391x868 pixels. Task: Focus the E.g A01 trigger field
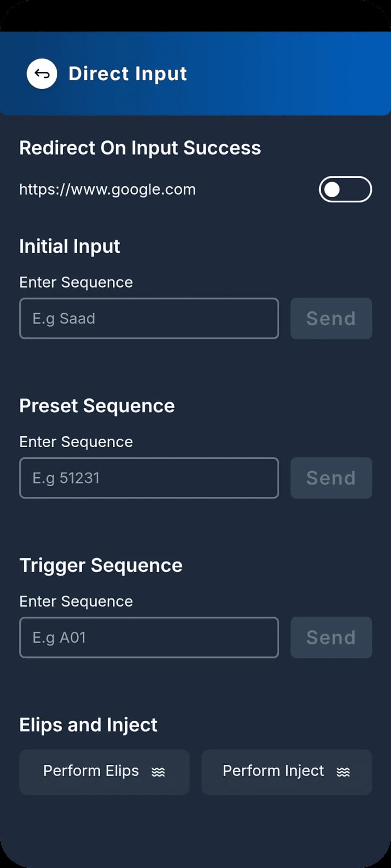click(150, 637)
